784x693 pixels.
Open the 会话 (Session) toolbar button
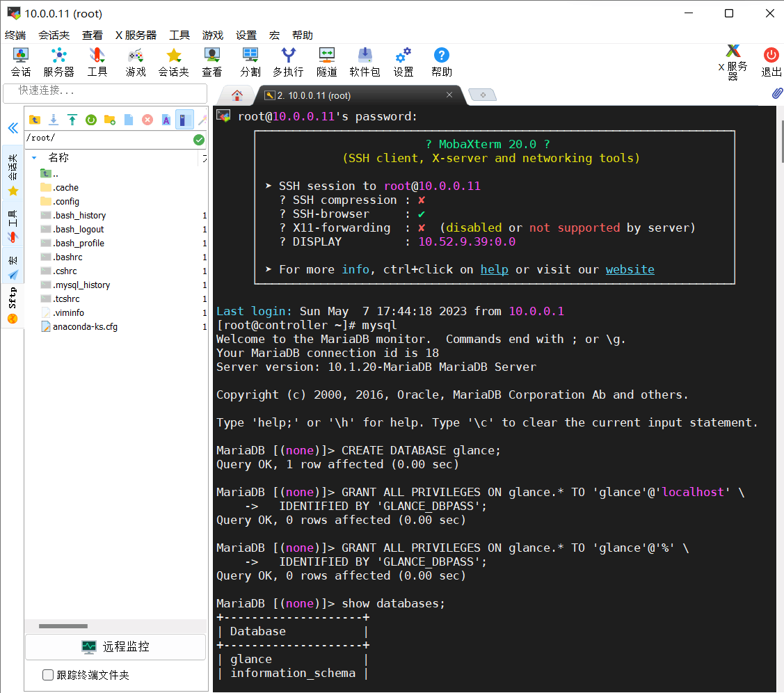point(20,62)
